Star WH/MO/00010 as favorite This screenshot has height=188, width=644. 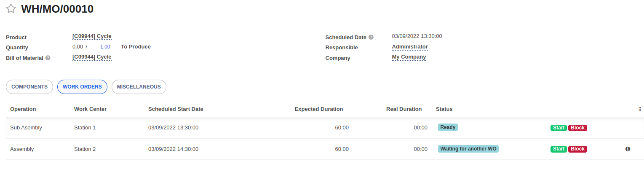coord(11,9)
